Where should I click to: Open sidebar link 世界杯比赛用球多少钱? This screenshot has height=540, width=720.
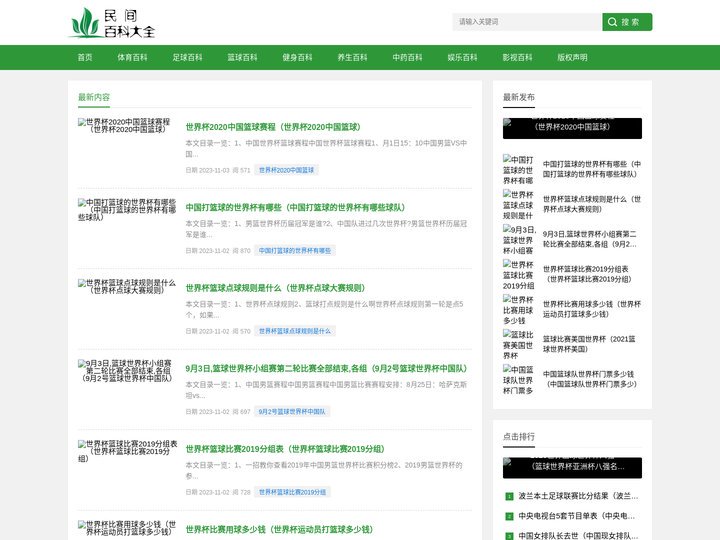pyautogui.click(x=592, y=309)
